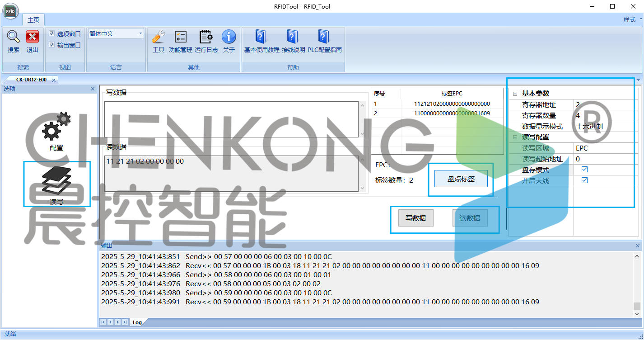Toggle 盘存模式 checkbox

coord(584,170)
